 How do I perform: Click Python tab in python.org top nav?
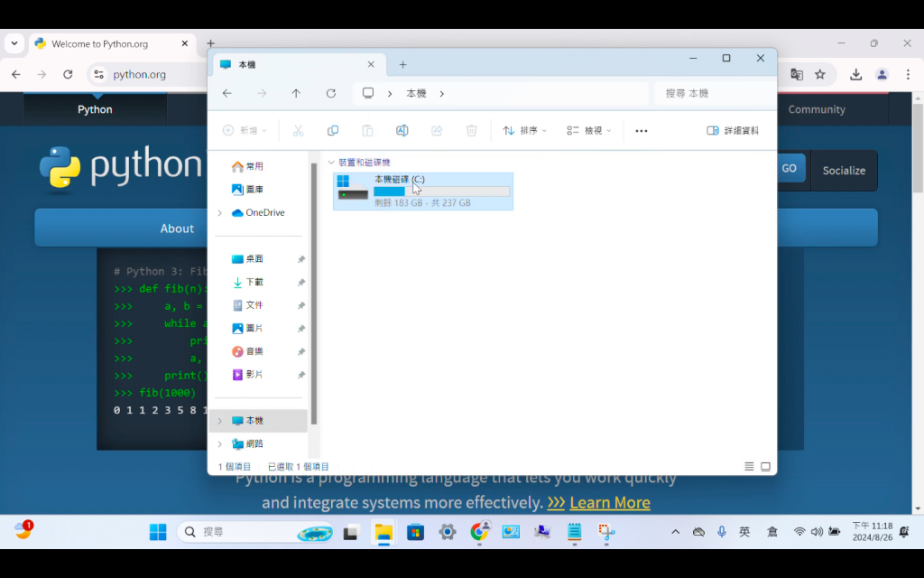click(x=95, y=109)
